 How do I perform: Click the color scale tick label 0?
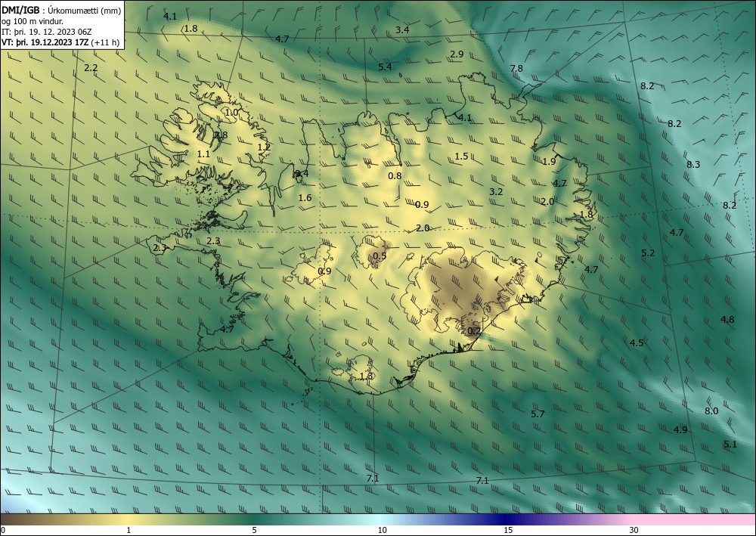click(x=3, y=531)
